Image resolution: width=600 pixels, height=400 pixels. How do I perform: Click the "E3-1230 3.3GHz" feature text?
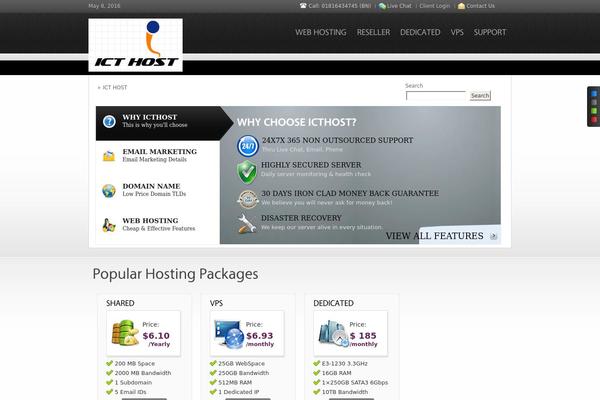[x=344, y=364]
